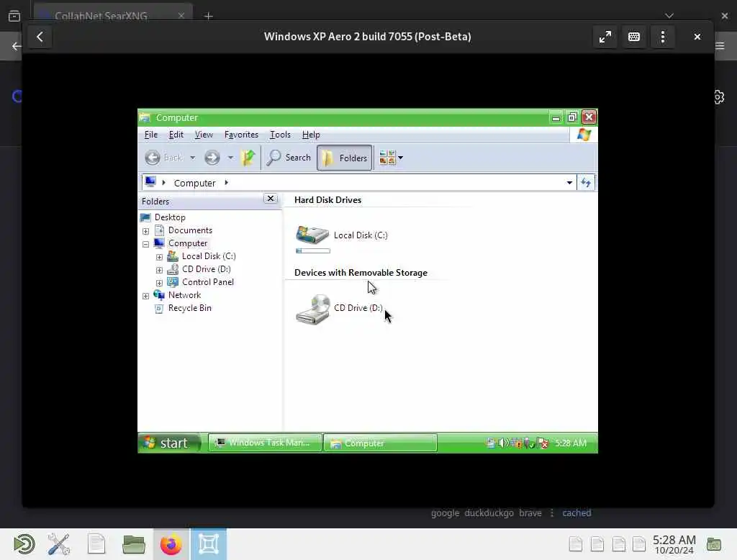Open the Back history dropdown arrow
This screenshot has height=560, width=737.
point(193,158)
